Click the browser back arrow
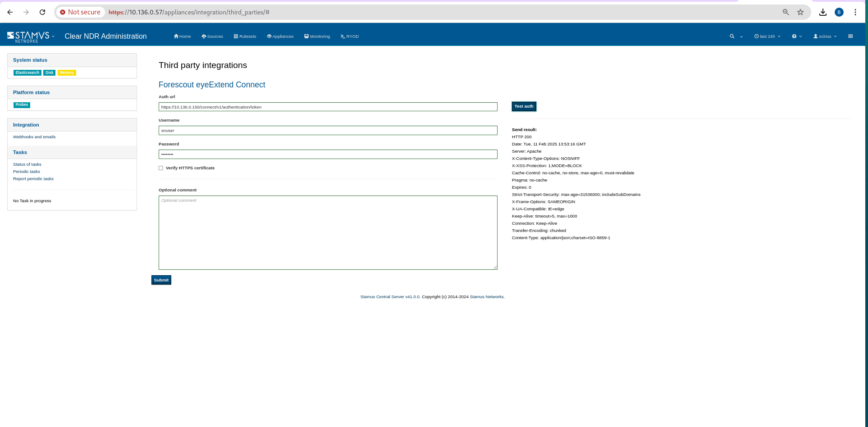Viewport: 868px width, 427px height. click(x=10, y=12)
